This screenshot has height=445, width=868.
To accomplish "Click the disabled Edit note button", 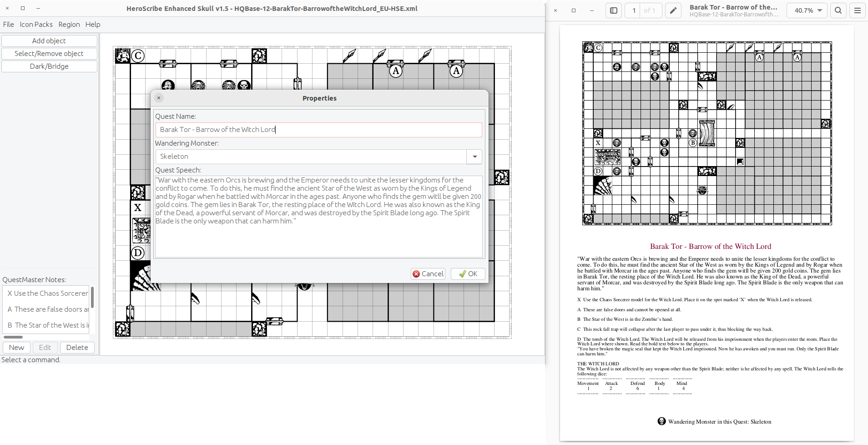I will coord(45,348).
